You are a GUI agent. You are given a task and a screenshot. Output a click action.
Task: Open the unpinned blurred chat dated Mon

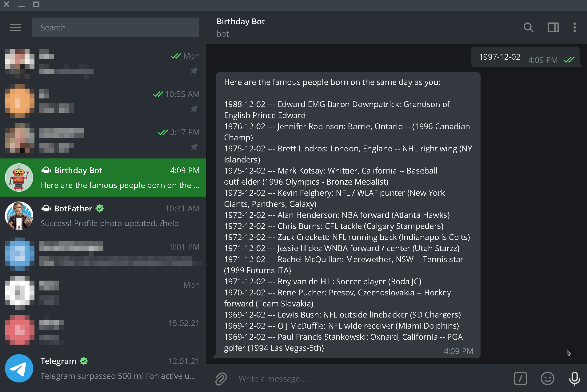pos(103,292)
